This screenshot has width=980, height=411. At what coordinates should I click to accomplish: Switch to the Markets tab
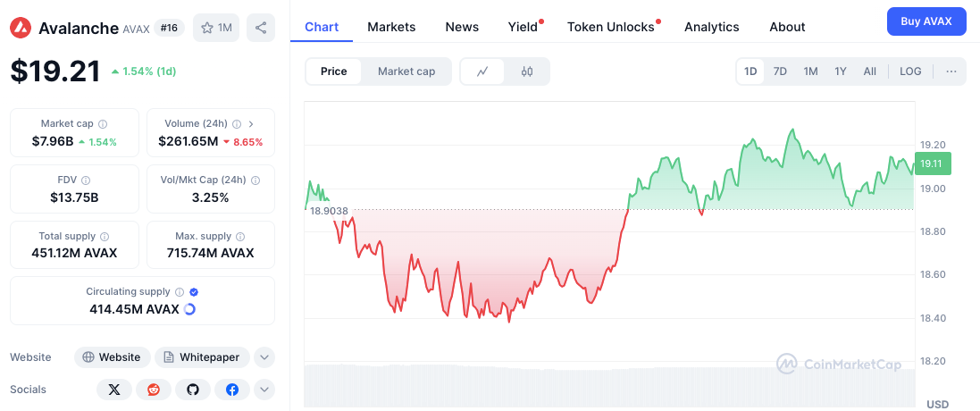(x=391, y=27)
